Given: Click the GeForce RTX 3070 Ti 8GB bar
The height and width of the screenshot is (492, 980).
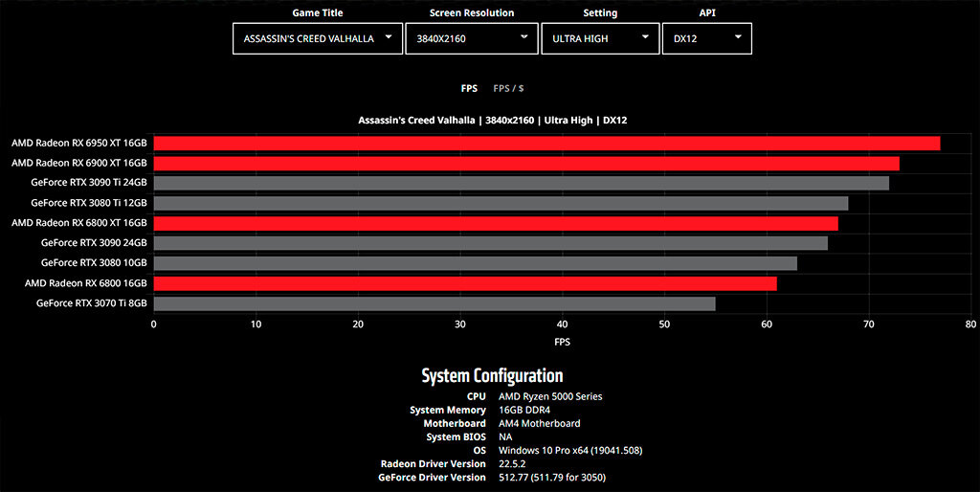Looking at the screenshot, I should tap(434, 303).
